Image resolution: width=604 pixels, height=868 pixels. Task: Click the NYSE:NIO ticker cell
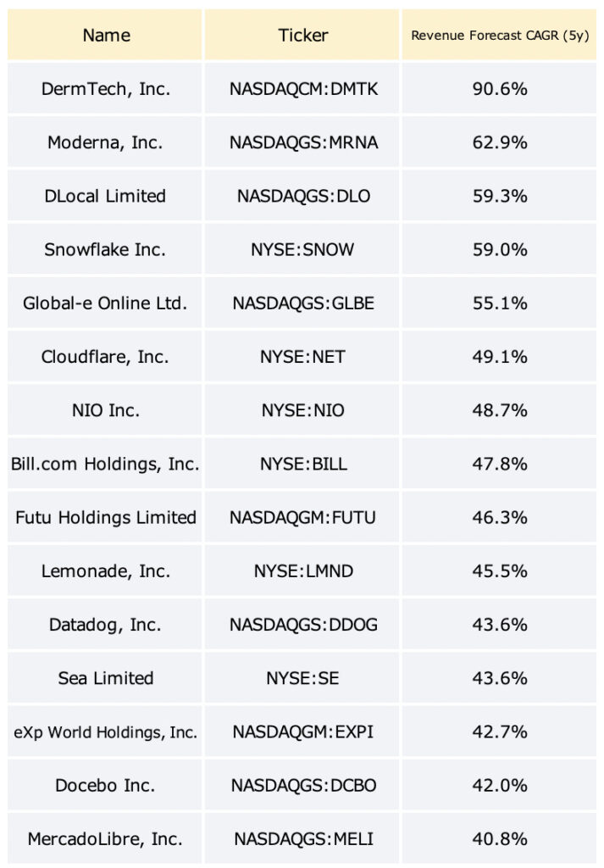tap(302, 410)
